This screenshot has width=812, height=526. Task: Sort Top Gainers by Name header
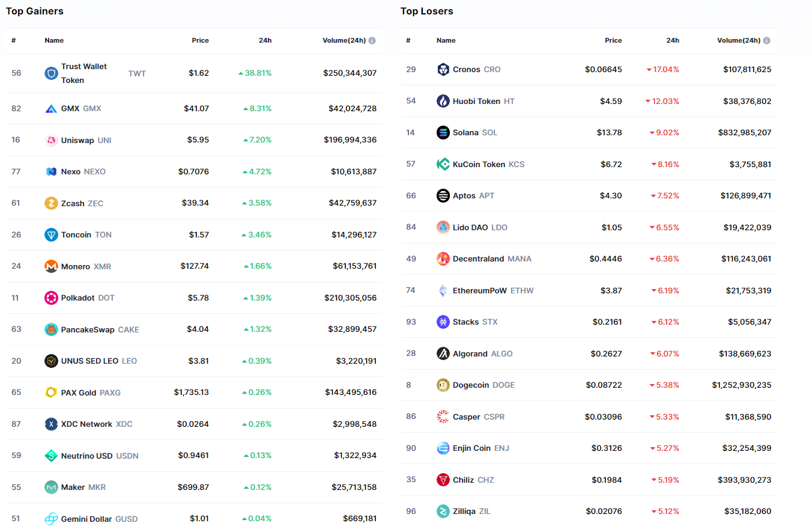(x=54, y=40)
